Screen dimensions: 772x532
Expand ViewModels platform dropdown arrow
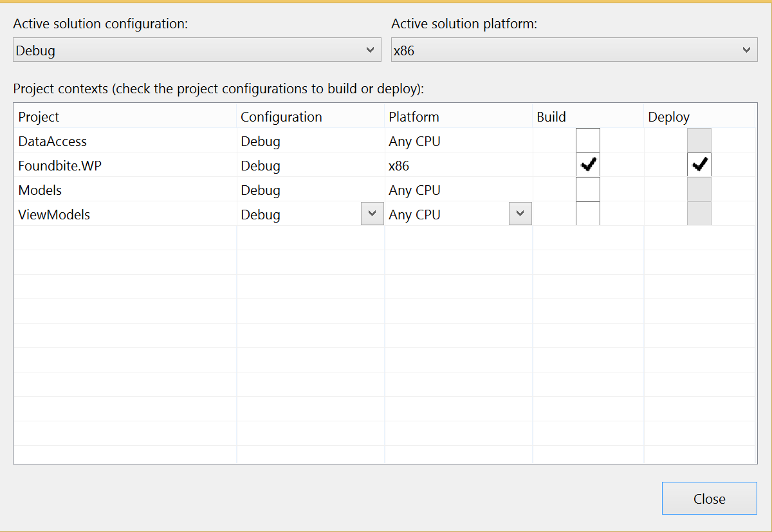(x=520, y=214)
